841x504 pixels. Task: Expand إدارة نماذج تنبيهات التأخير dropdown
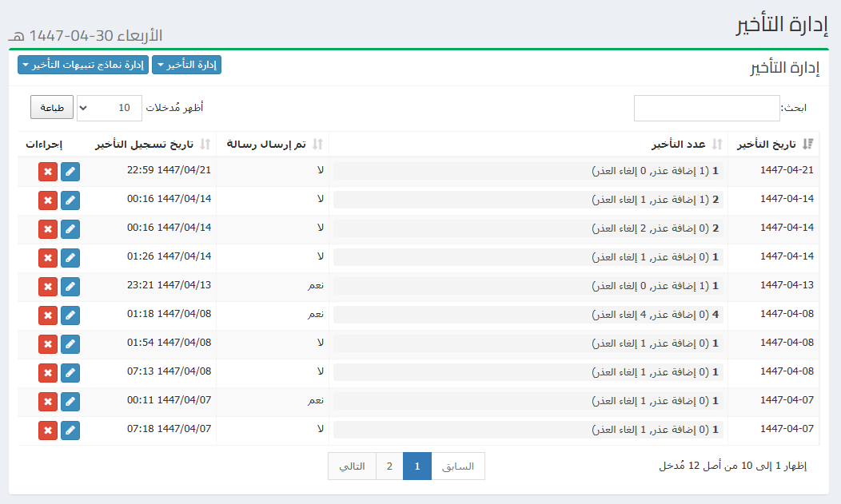pyautogui.click(x=82, y=65)
